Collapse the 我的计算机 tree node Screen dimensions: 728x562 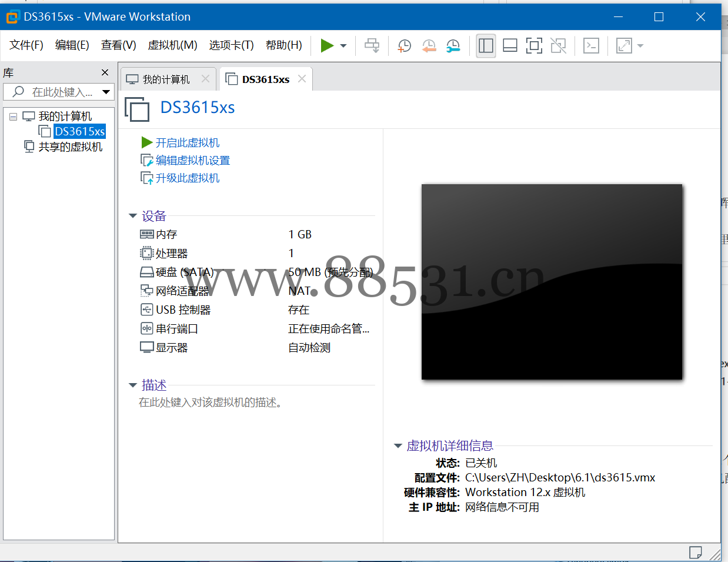[13, 117]
